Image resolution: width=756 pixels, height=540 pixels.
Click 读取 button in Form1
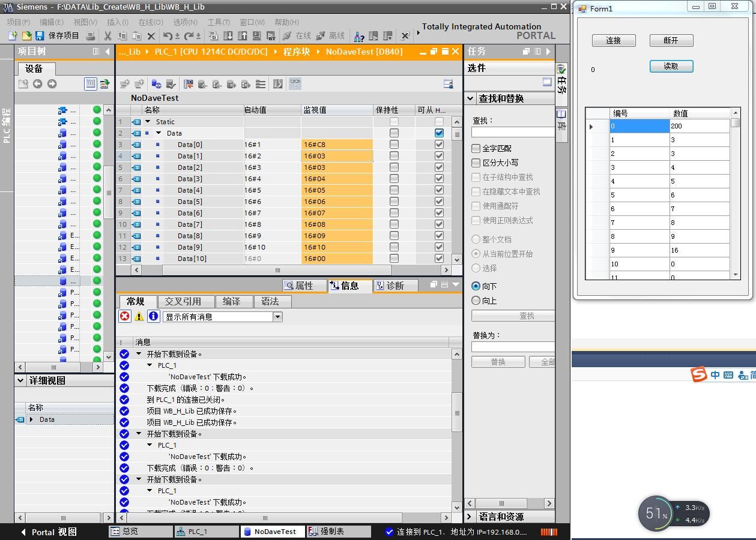[671, 66]
